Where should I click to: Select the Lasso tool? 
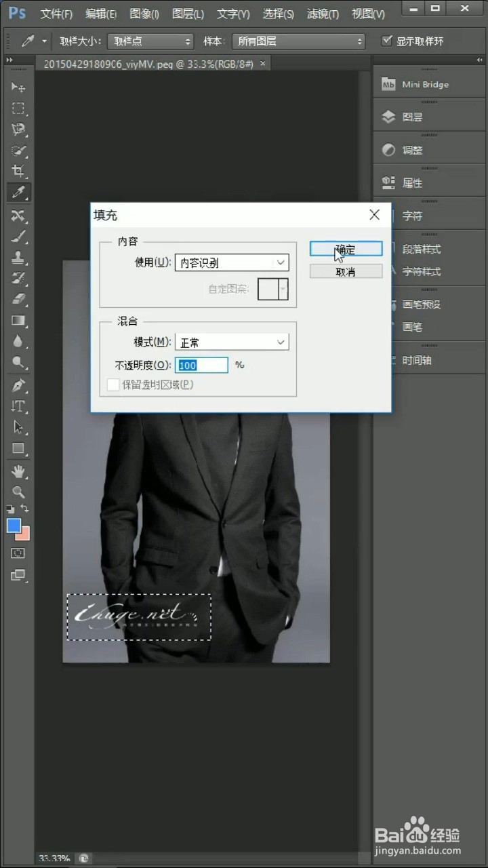(18, 129)
